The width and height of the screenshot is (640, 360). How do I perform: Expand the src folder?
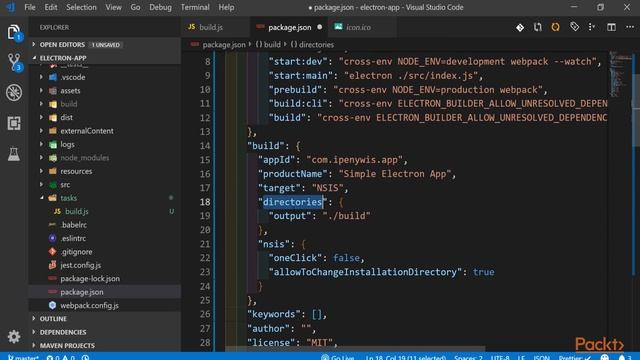click(x=41, y=184)
